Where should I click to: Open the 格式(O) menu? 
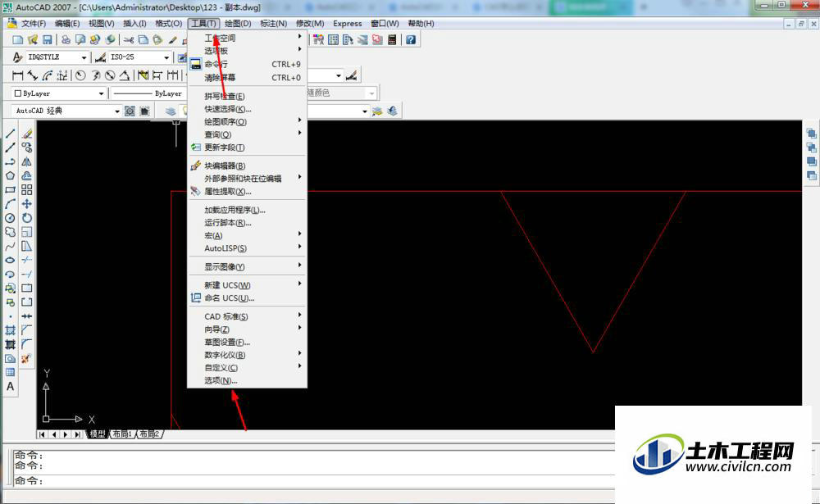pyautogui.click(x=168, y=24)
